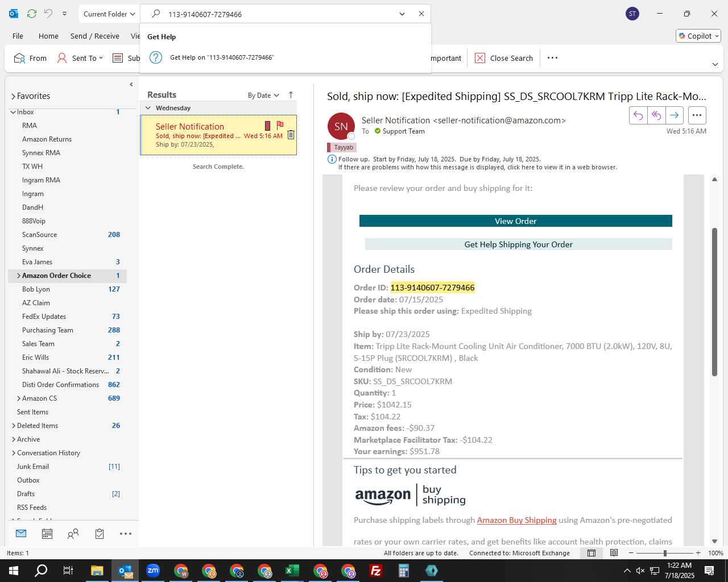Screen dimensions: 728x582
Task: Open more message actions ellipsis
Action: pyautogui.click(x=697, y=115)
